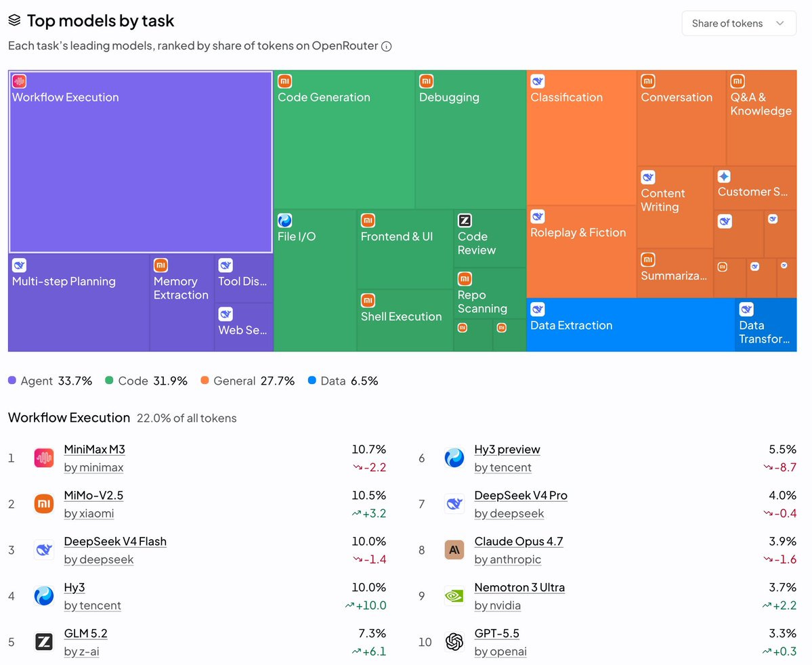
Task: Click the blue Data legend dot
Action: point(312,380)
